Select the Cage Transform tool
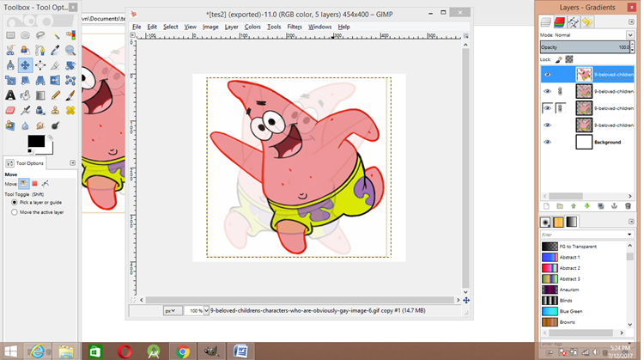This screenshot has width=644, height=360. coord(70,80)
